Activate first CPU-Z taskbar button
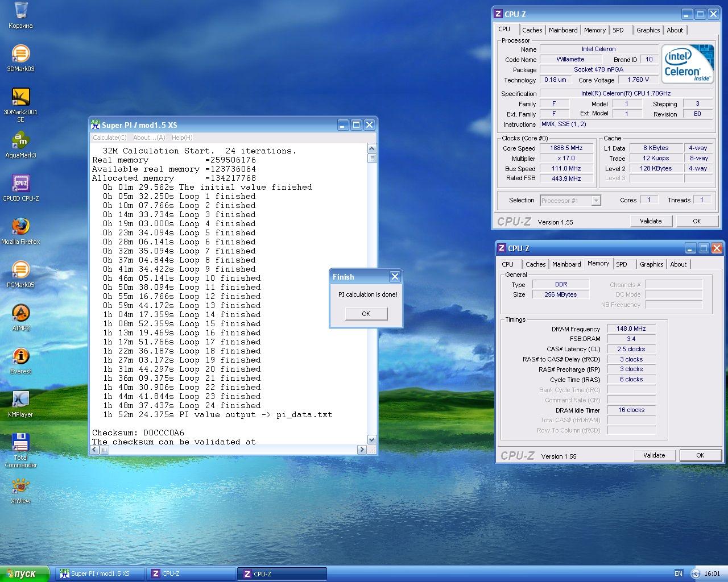728x582 pixels. [192, 574]
